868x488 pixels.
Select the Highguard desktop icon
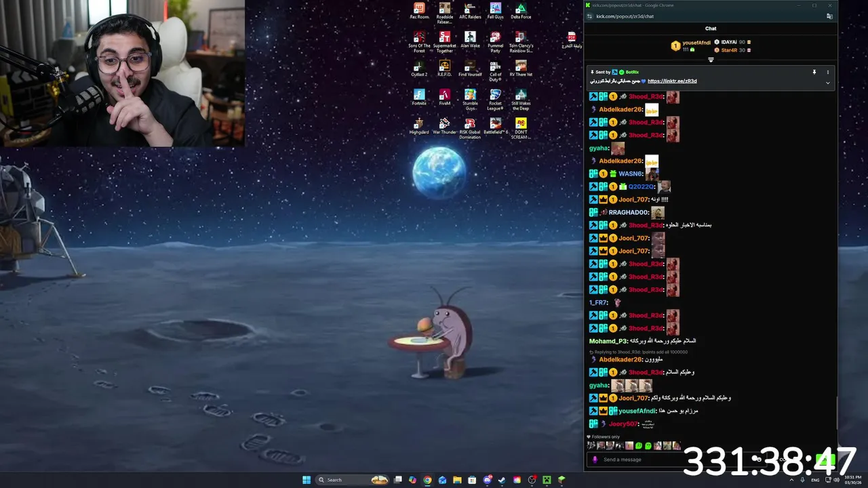[419, 125]
